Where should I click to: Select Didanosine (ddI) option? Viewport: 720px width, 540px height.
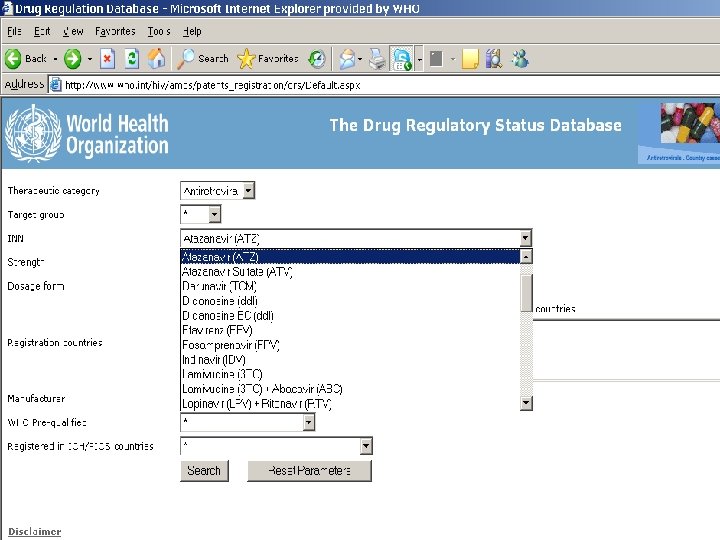[350, 301]
